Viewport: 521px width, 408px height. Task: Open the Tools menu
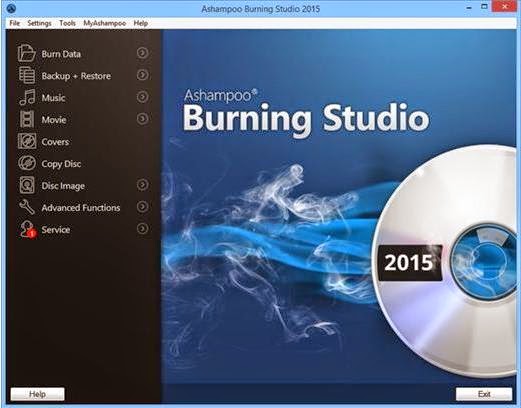pyautogui.click(x=67, y=23)
